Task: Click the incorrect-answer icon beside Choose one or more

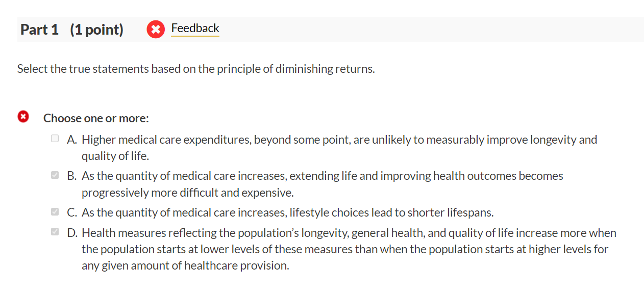Action: click(x=23, y=117)
